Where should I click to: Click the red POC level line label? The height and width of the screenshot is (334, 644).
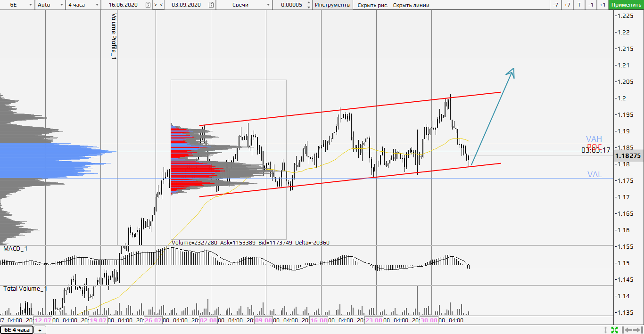coord(594,147)
